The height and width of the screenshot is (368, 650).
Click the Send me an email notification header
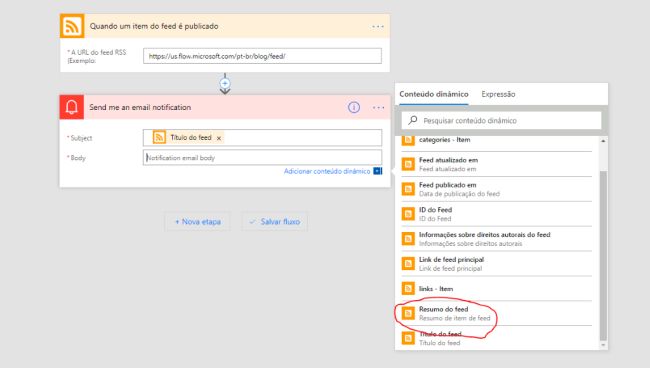[x=225, y=107]
